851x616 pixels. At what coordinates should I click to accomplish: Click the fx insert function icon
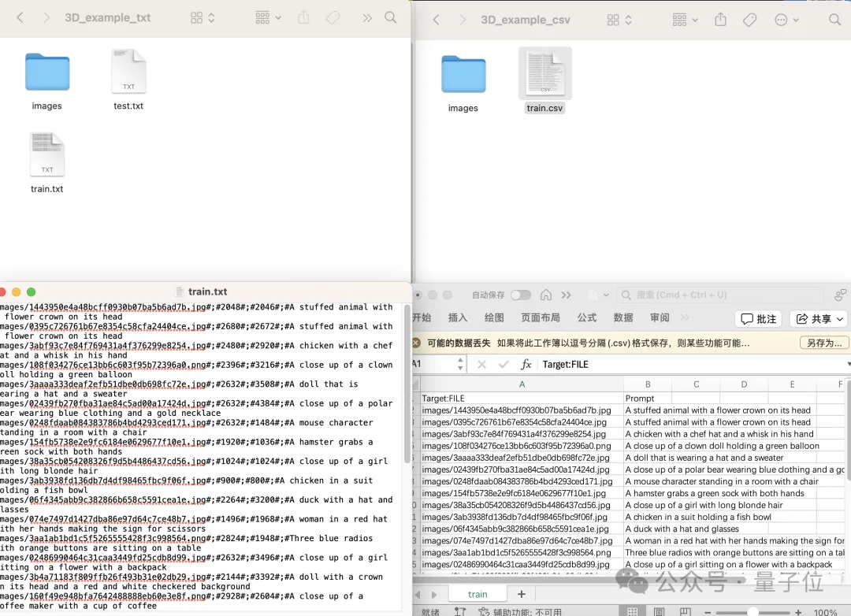pyautogui.click(x=526, y=365)
